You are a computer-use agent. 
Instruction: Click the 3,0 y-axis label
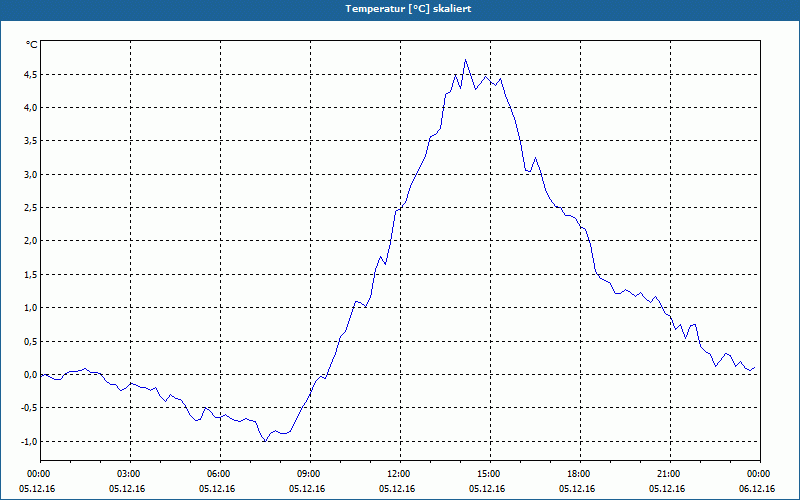point(31,174)
